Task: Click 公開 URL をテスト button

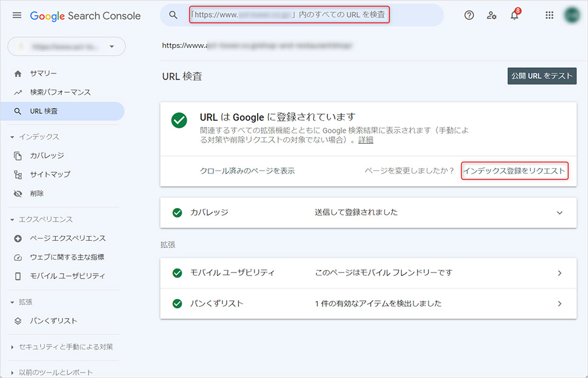Action: (x=542, y=76)
